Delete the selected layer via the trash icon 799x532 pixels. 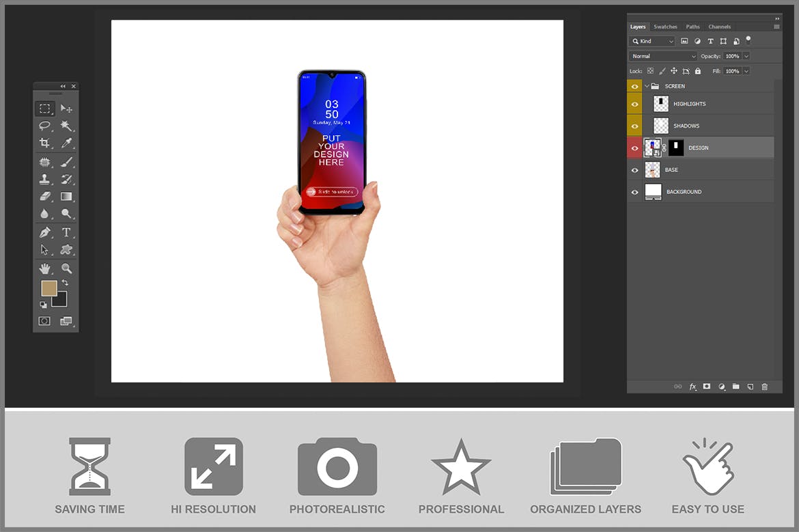point(765,387)
